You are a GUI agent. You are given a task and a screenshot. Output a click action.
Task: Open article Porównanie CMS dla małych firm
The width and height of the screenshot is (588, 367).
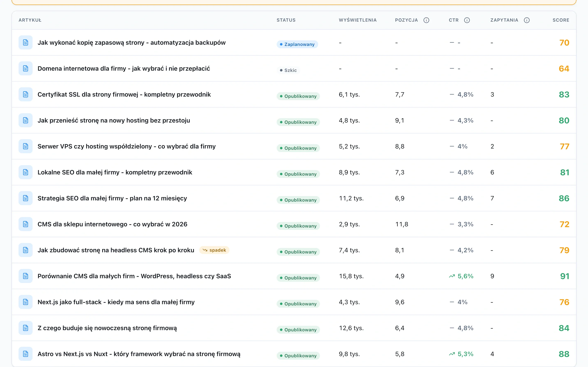point(134,276)
